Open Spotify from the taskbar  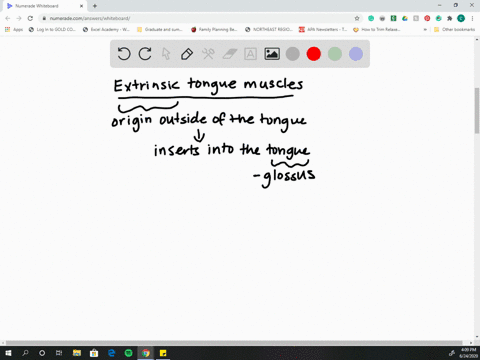[128, 353]
